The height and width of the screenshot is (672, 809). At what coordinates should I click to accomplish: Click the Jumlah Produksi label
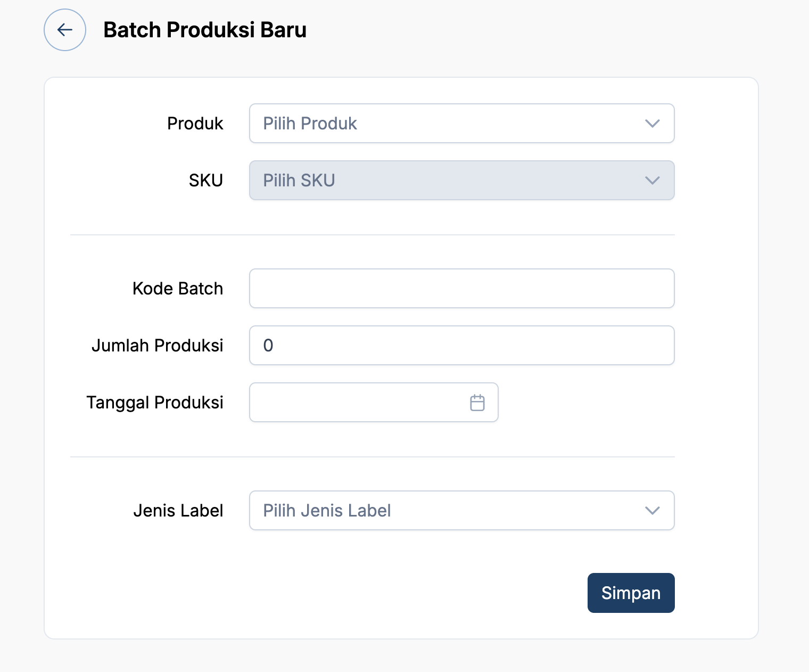tap(158, 346)
